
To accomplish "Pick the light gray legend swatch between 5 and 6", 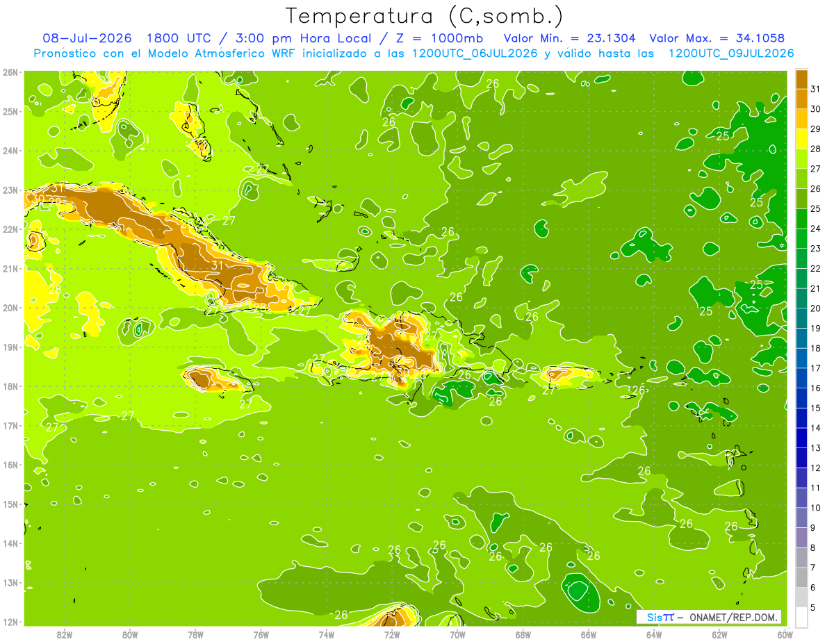I will click(x=801, y=597).
